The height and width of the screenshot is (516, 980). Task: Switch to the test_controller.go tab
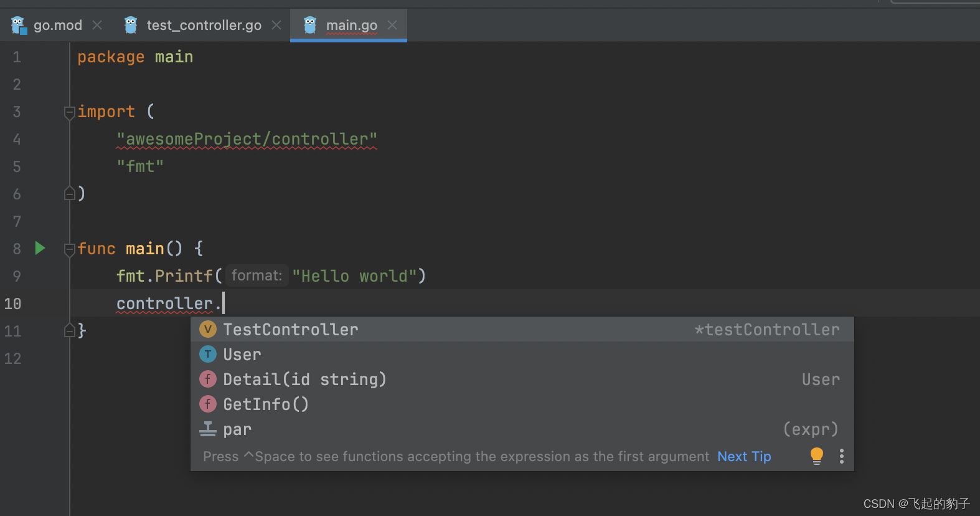204,25
